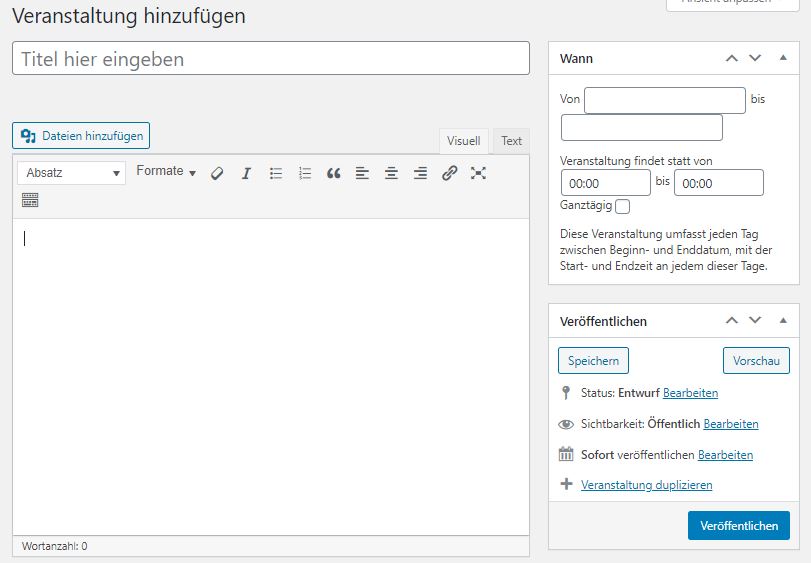
Task: Toggle the toolbar keyboard icon
Action: [30, 200]
